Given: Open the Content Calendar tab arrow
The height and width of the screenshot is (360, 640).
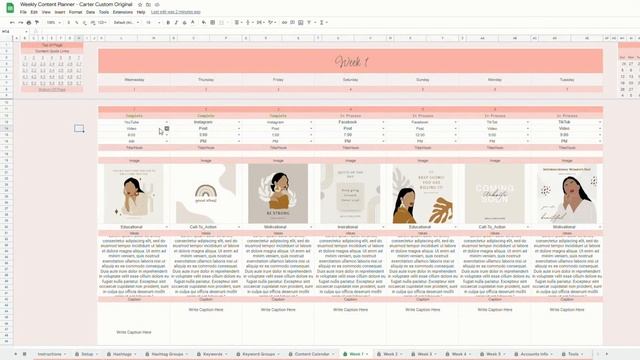Looking at the screenshot, I should point(333,354).
